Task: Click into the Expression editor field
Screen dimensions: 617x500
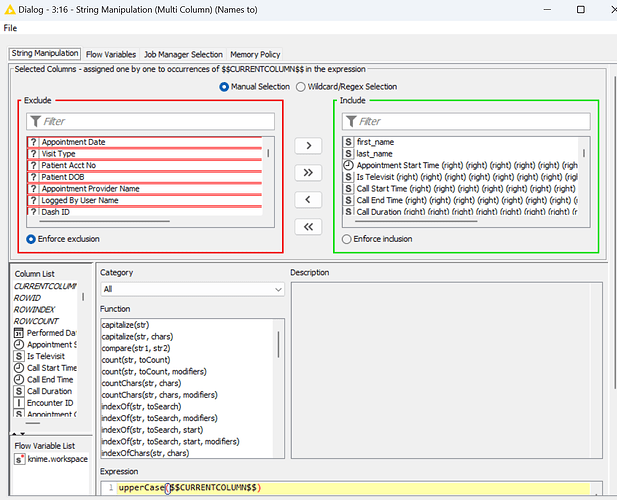Action: [400, 488]
